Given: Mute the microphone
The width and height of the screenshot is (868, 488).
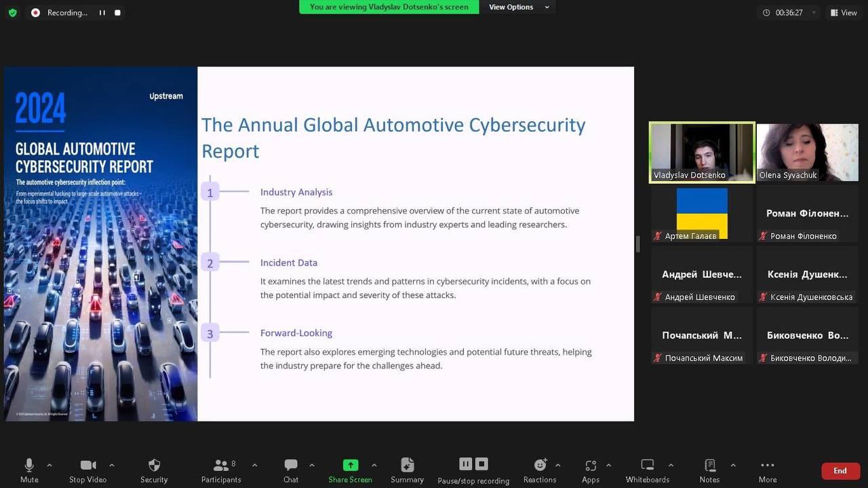Looking at the screenshot, I should coord(29,466).
